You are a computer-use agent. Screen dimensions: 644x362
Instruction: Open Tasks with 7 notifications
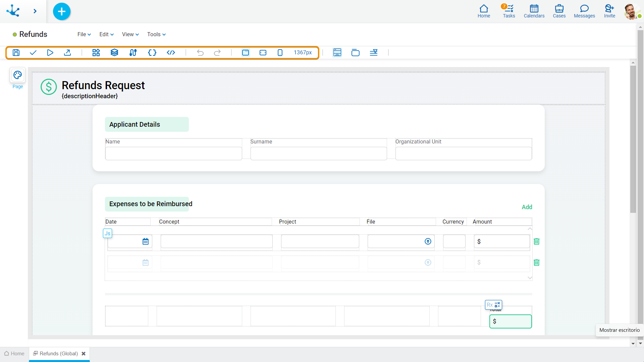[509, 11]
